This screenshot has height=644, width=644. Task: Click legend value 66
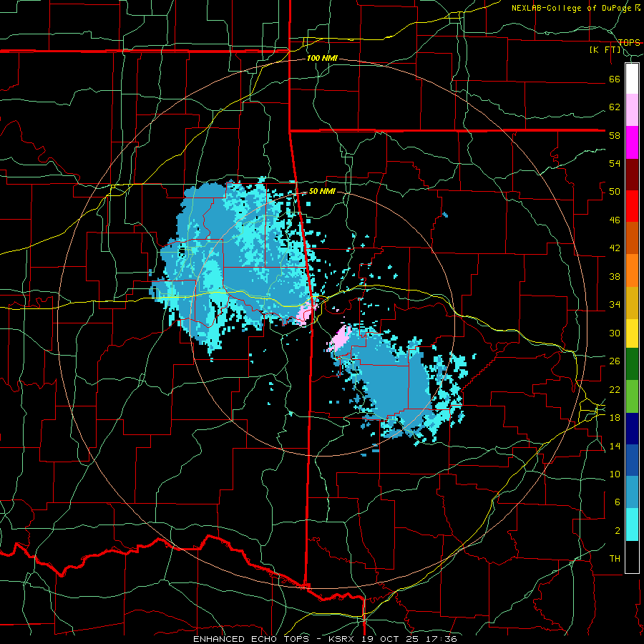tap(615, 79)
